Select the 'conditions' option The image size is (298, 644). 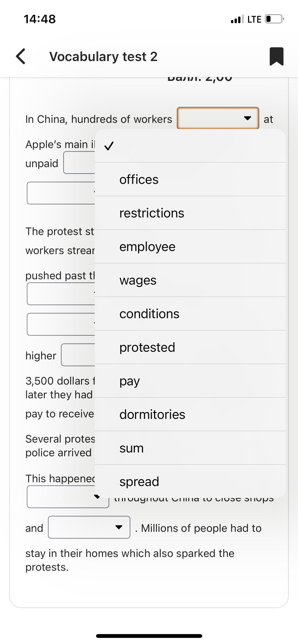(x=190, y=314)
